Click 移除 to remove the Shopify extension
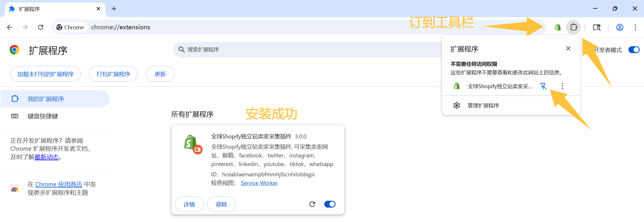This screenshot has height=222, width=644. click(x=222, y=204)
